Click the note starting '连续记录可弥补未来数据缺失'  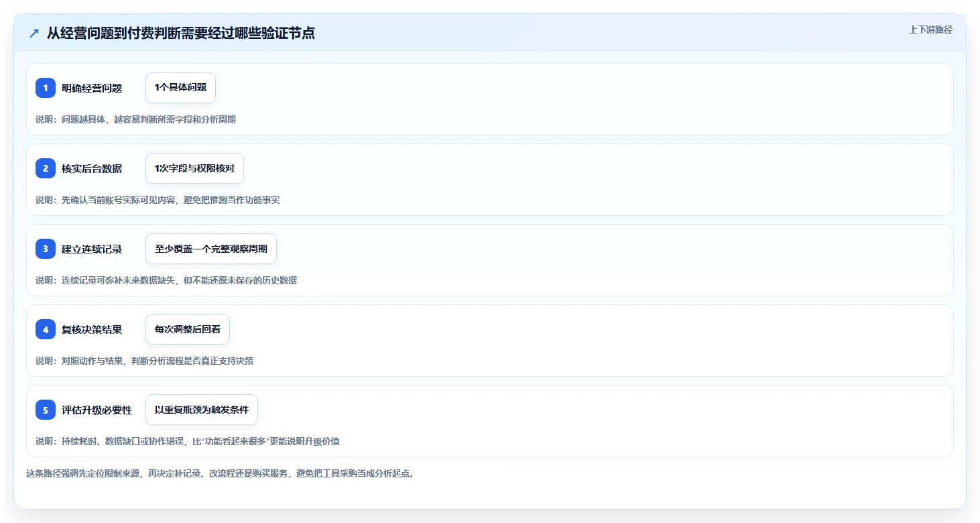(166, 280)
